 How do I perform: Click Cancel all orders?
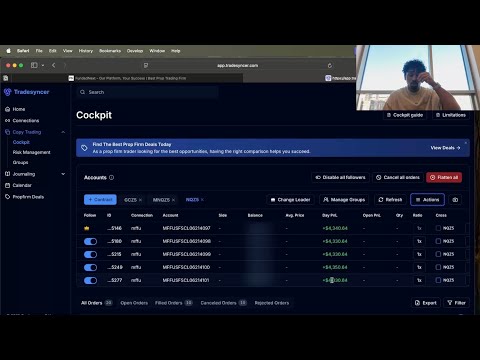(x=398, y=177)
